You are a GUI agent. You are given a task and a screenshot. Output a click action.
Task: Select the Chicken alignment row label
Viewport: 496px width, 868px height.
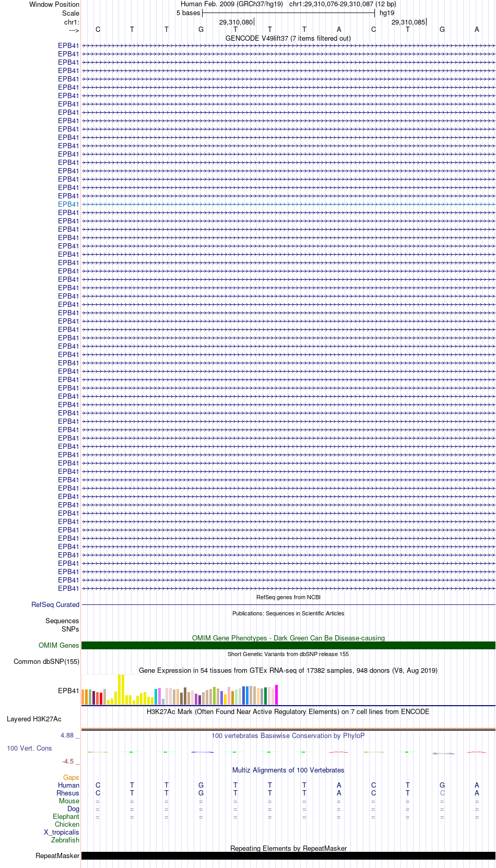[x=67, y=824]
